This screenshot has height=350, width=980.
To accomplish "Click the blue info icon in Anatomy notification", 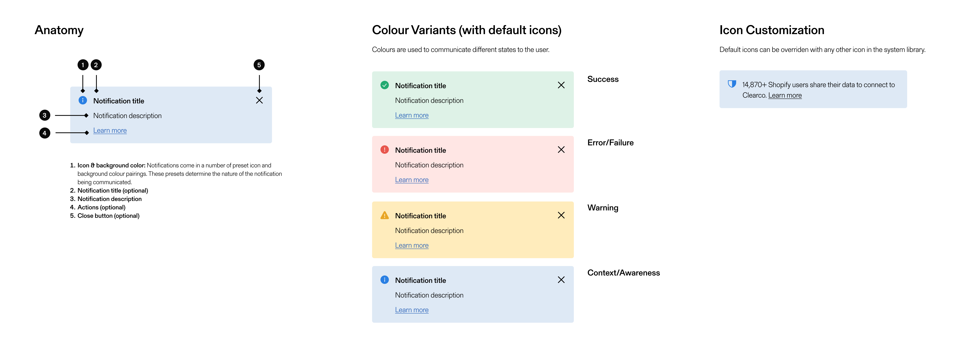I will pyautogui.click(x=83, y=101).
